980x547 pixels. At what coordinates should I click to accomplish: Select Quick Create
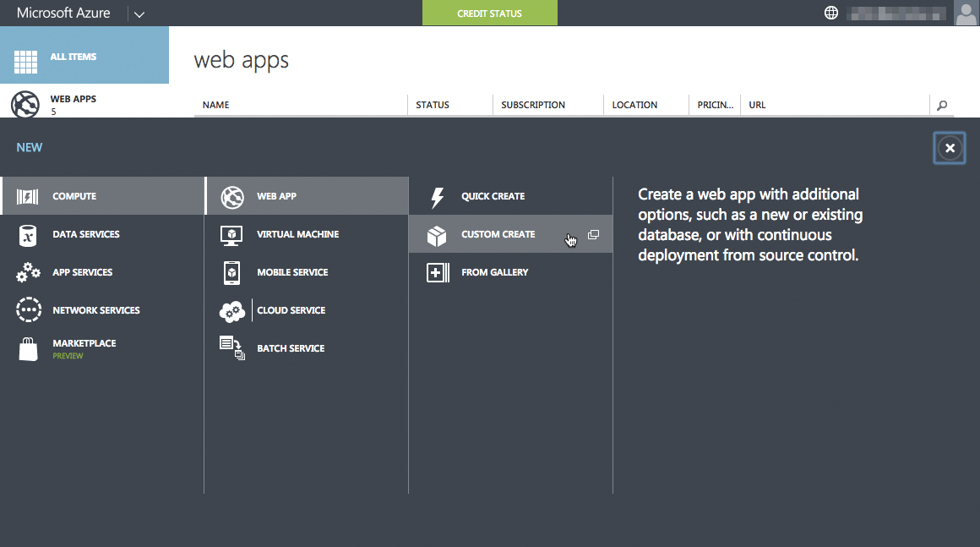click(x=510, y=196)
